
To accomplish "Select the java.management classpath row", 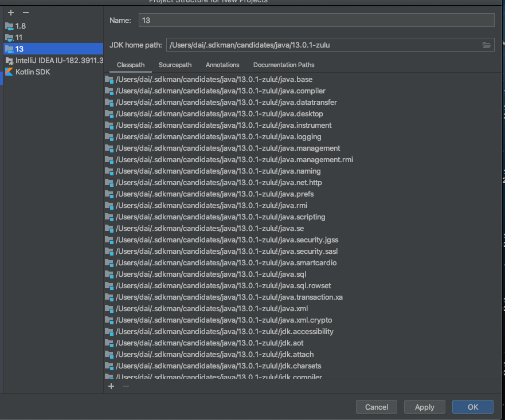I will (x=303, y=148).
